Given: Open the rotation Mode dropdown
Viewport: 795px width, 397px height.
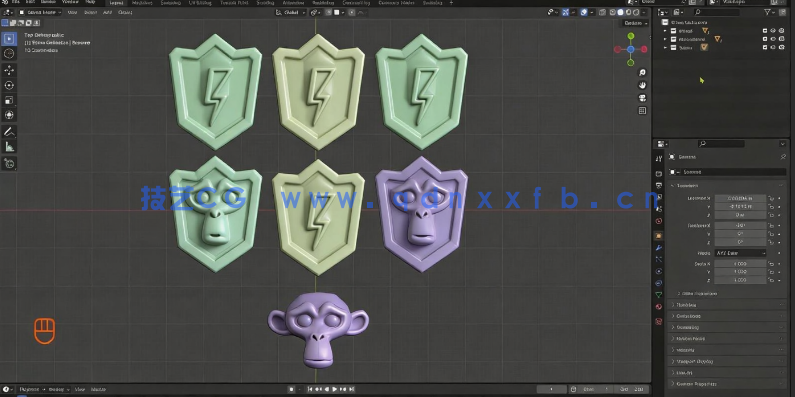Looking at the screenshot, I should pyautogui.click(x=740, y=253).
